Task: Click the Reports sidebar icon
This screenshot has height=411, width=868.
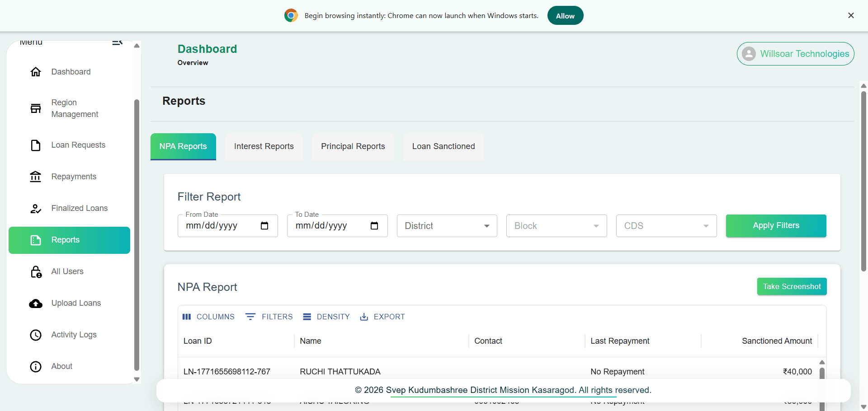Action: pyautogui.click(x=36, y=240)
